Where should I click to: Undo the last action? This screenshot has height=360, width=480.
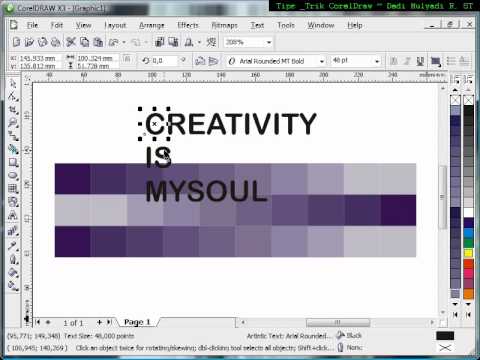[x=114, y=42]
